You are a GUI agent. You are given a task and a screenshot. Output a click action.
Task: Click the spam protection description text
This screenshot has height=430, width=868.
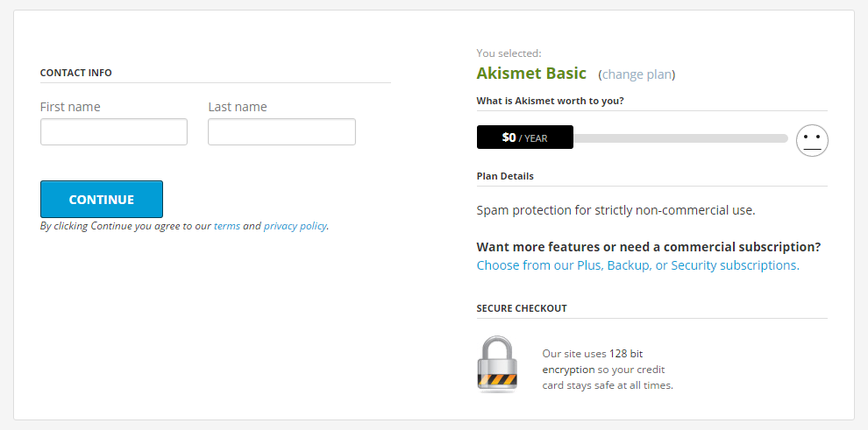tap(615, 210)
